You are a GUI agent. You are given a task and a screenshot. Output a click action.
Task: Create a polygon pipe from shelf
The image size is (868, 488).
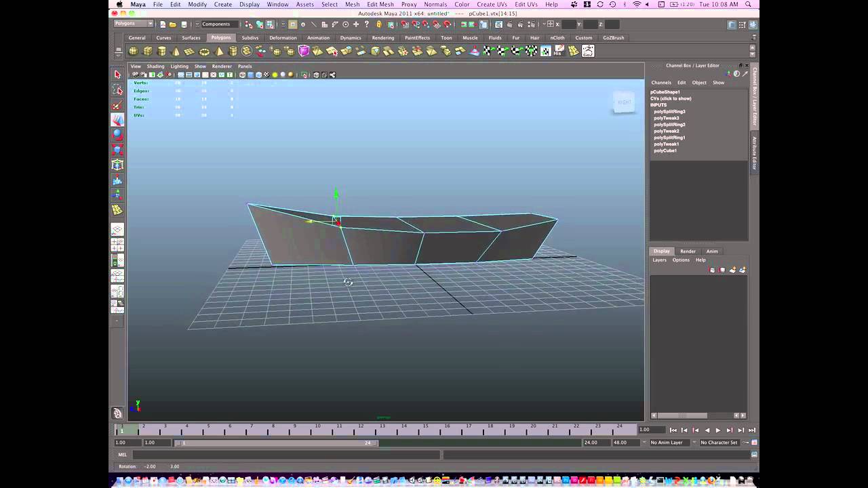coord(233,51)
